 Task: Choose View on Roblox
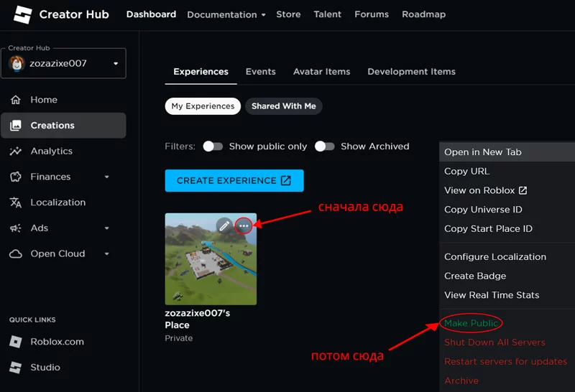coord(507,190)
